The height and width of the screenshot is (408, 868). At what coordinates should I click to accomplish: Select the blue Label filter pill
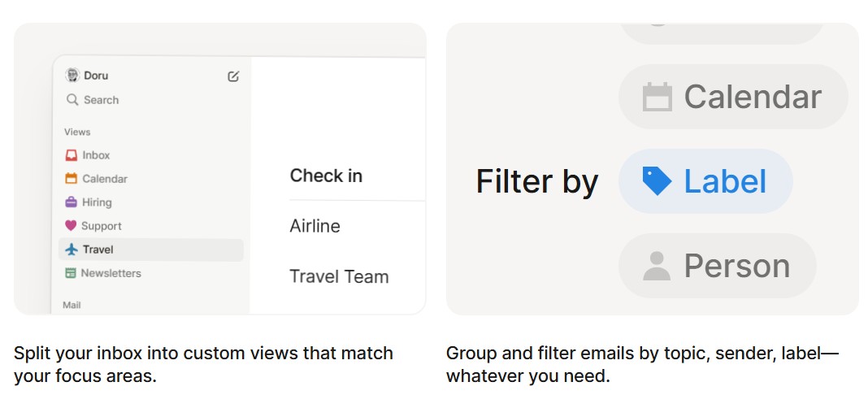coord(705,181)
